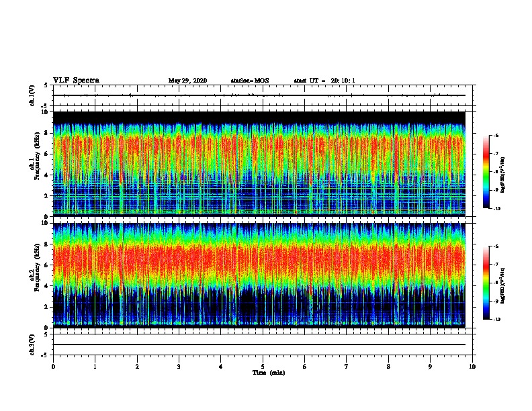Viewport: 532px width, 411px height.
Task: Click the ch.2 spectrogram color scale bar
Action: (486, 283)
